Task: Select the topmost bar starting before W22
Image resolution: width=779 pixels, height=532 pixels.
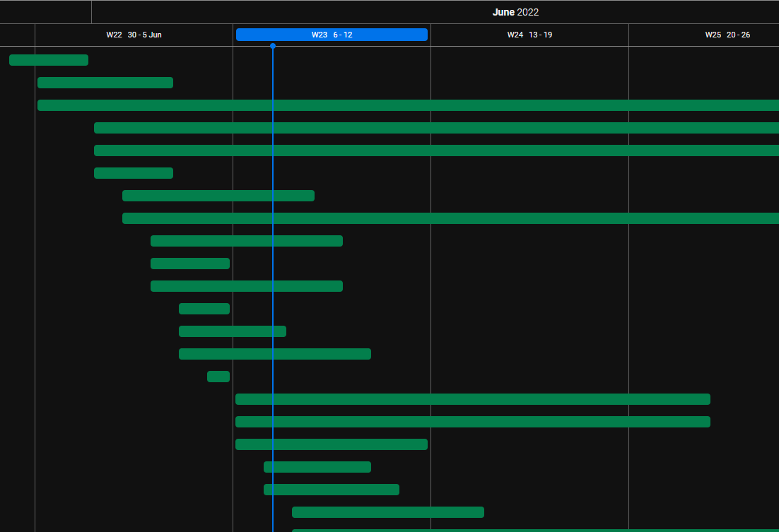Action: (x=49, y=60)
